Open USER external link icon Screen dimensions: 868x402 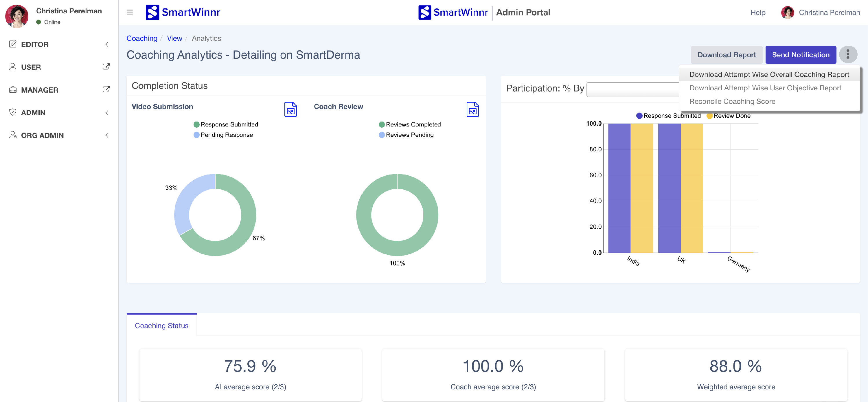click(106, 67)
